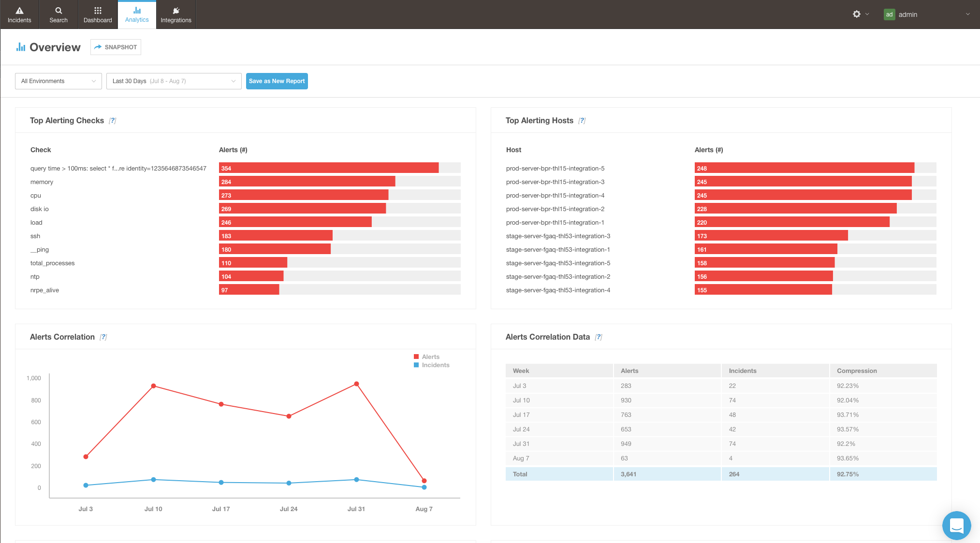This screenshot has height=543, width=980.
Task: Expand the All Environments dropdown
Action: (59, 81)
